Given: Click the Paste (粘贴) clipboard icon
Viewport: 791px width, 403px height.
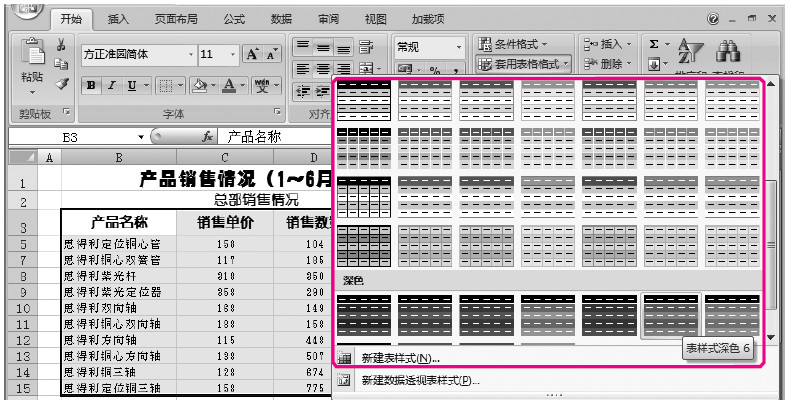Looking at the screenshot, I should pyautogui.click(x=32, y=52).
